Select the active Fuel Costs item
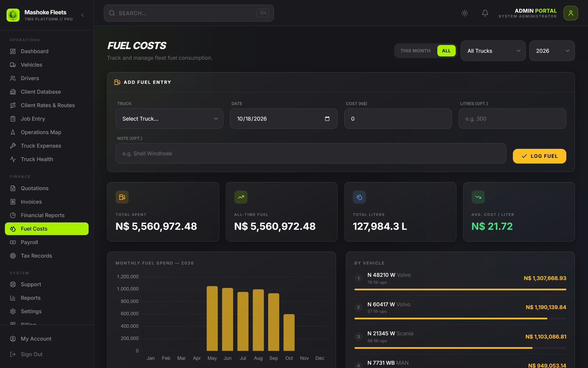The image size is (588, 368). point(47,229)
